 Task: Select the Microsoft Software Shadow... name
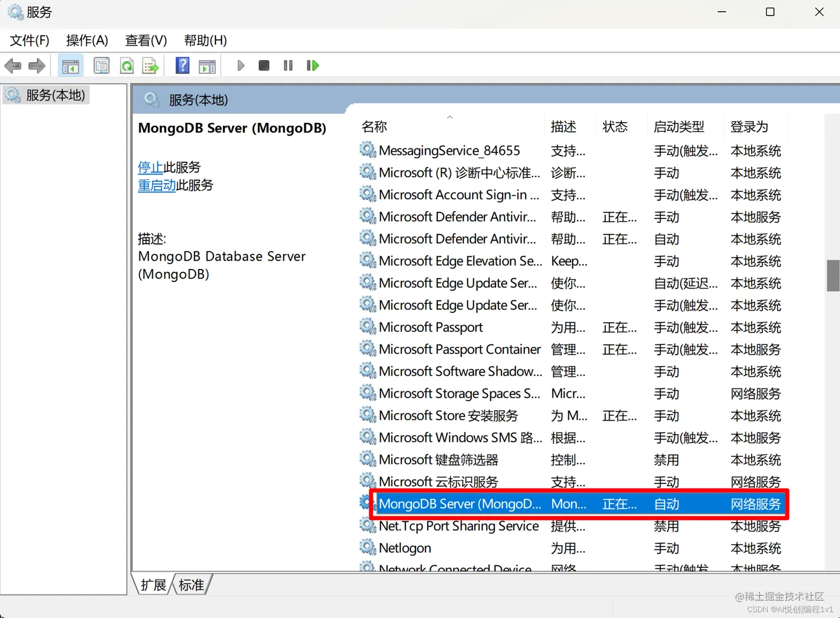(461, 371)
